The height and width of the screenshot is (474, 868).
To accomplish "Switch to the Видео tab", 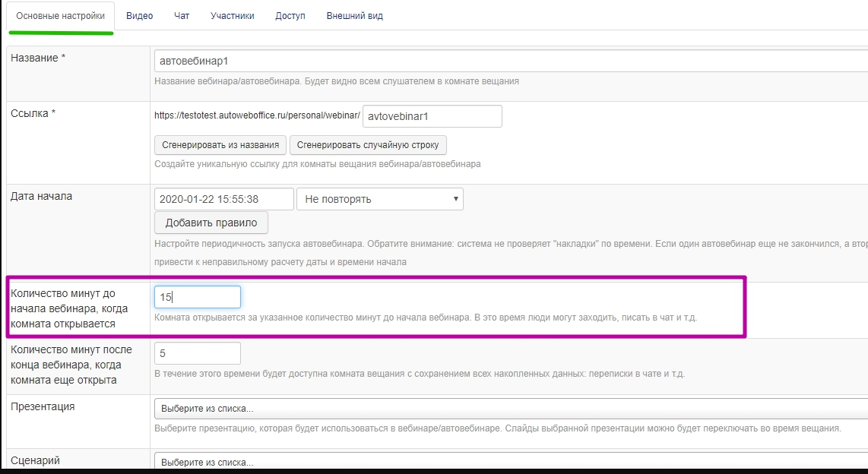I will (x=139, y=16).
